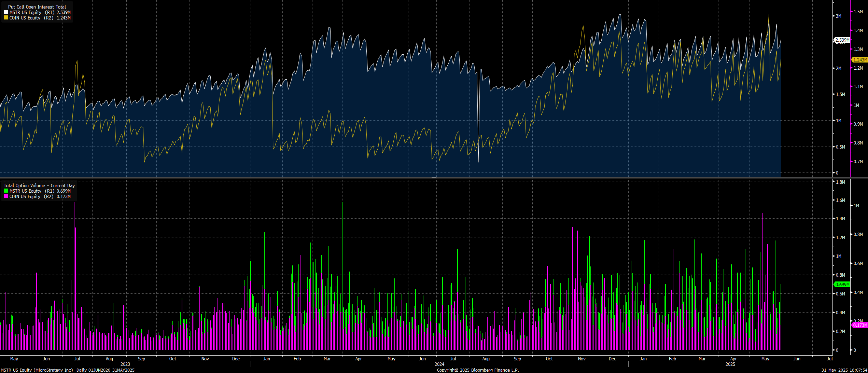This screenshot has height=373, width=868.
Task: Select 'Total Option Volume - Current Day' legend title
Action: coord(39,185)
